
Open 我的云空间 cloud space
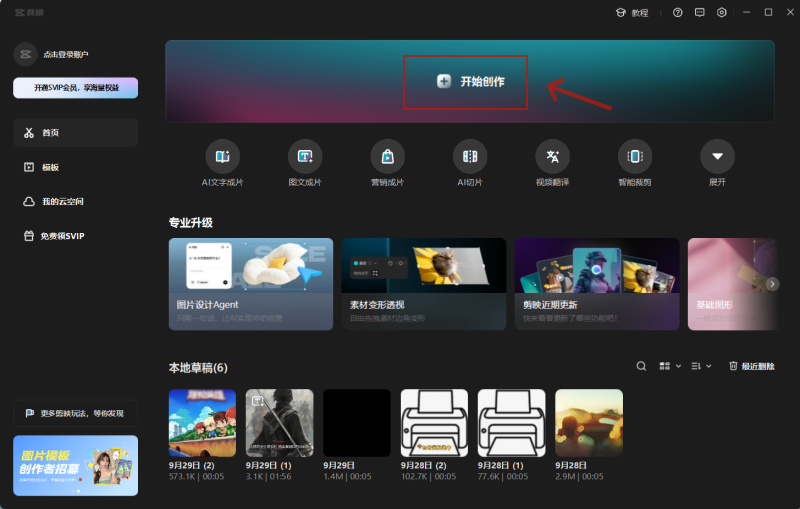tap(76, 201)
